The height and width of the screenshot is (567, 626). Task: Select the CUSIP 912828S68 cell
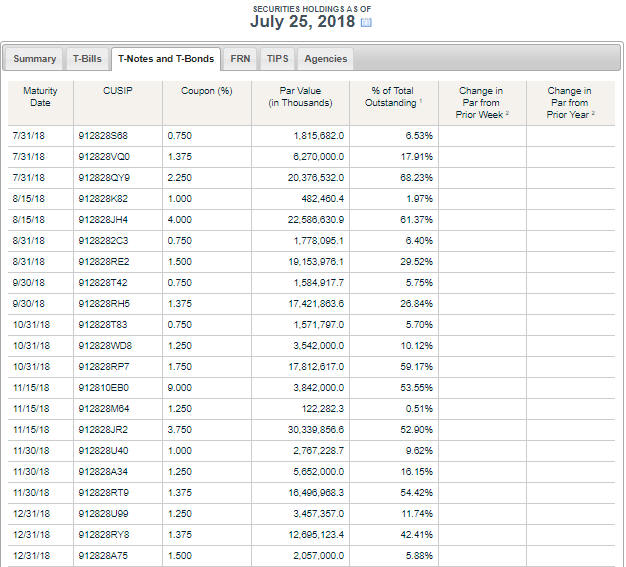click(x=103, y=135)
